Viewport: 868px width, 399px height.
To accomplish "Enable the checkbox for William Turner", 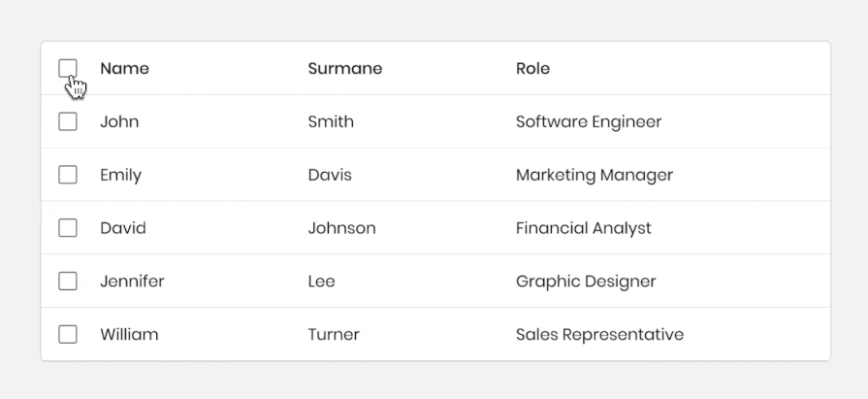I will point(68,334).
